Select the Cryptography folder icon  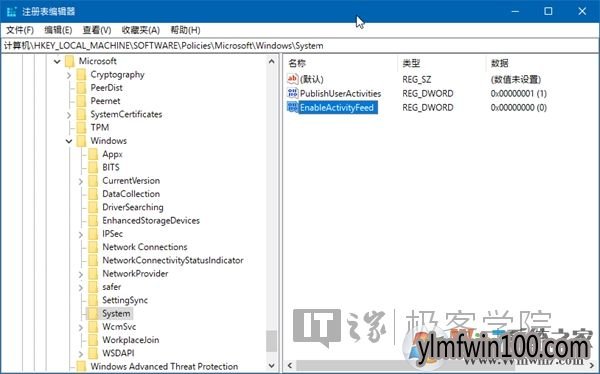pyautogui.click(x=81, y=75)
